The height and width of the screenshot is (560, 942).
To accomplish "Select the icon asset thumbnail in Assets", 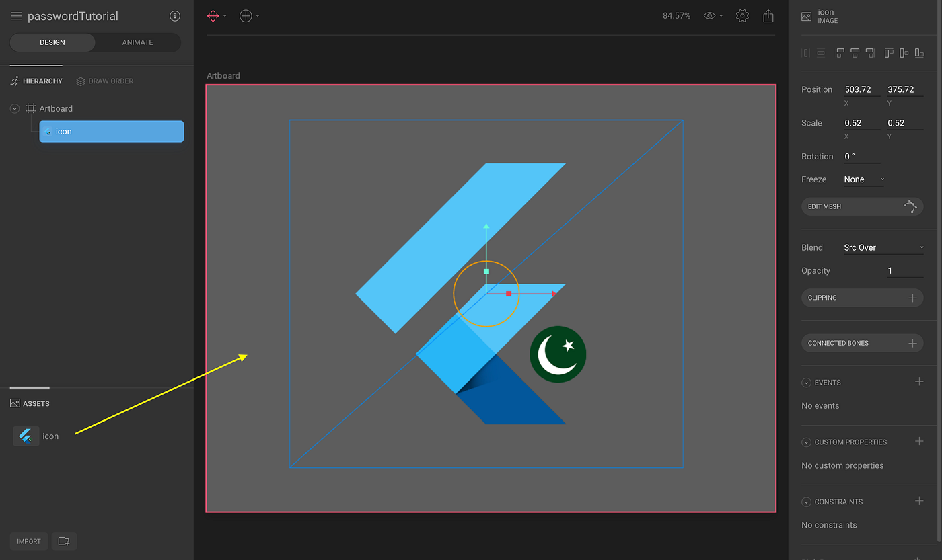I will coord(26,436).
